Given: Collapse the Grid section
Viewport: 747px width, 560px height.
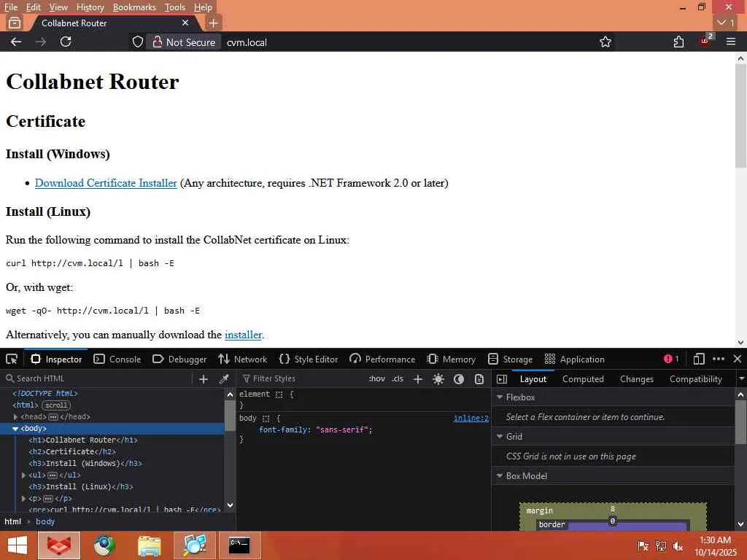Looking at the screenshot, I should pos(500,436).
